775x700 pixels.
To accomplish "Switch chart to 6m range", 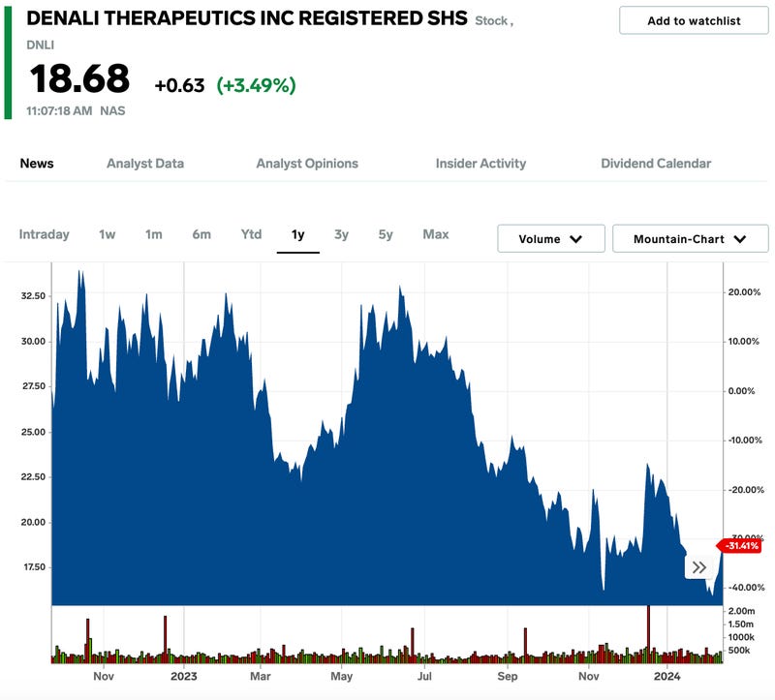I will [201, 234].
